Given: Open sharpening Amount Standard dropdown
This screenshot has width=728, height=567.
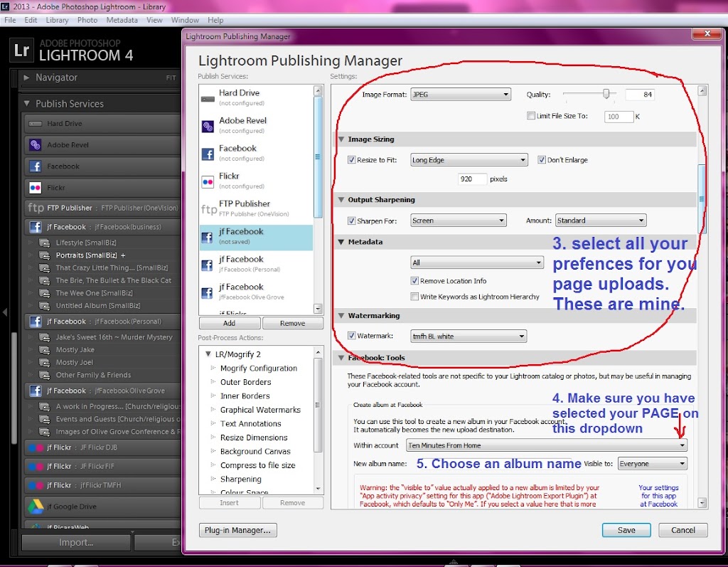Looking at the screenshot, I should [x=601, y=221].
